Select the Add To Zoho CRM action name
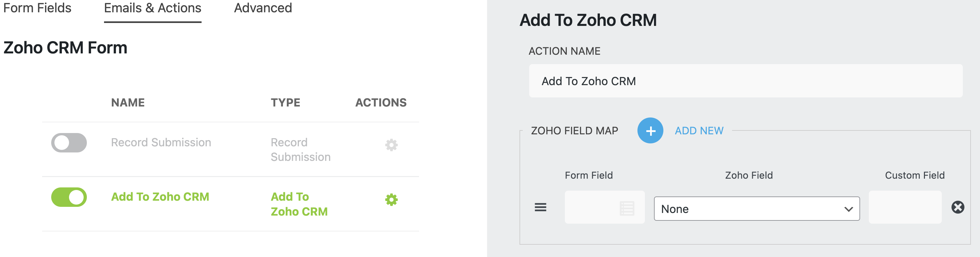980x257 pixels. coord(160,196)
